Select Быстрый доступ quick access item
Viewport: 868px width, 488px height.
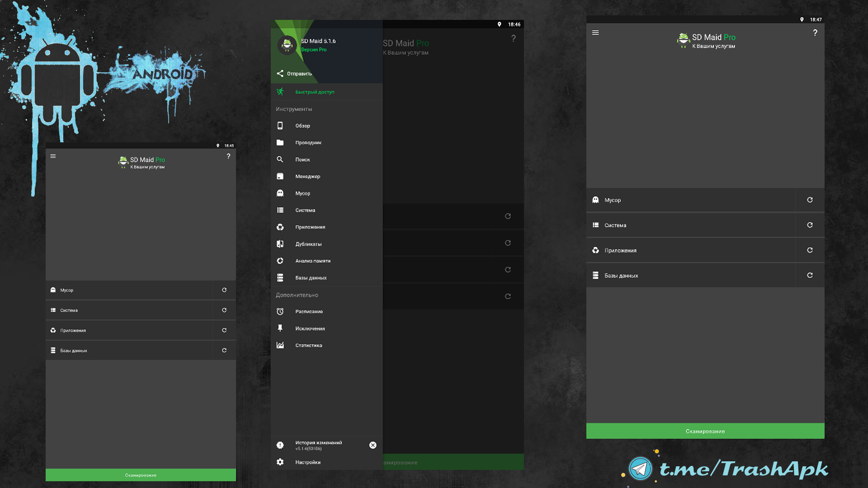pos(314,92)
